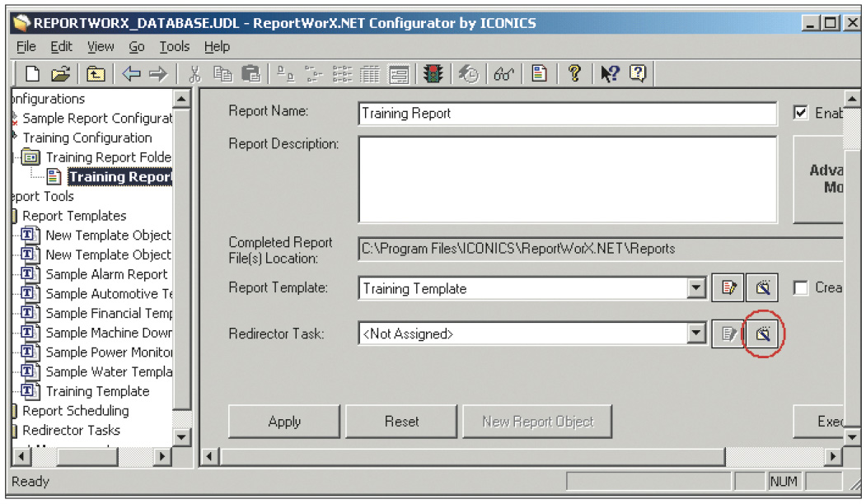866x504 pixels.
Task: Select Sample Financial template in tree
Action: click(x=110, y=313)
